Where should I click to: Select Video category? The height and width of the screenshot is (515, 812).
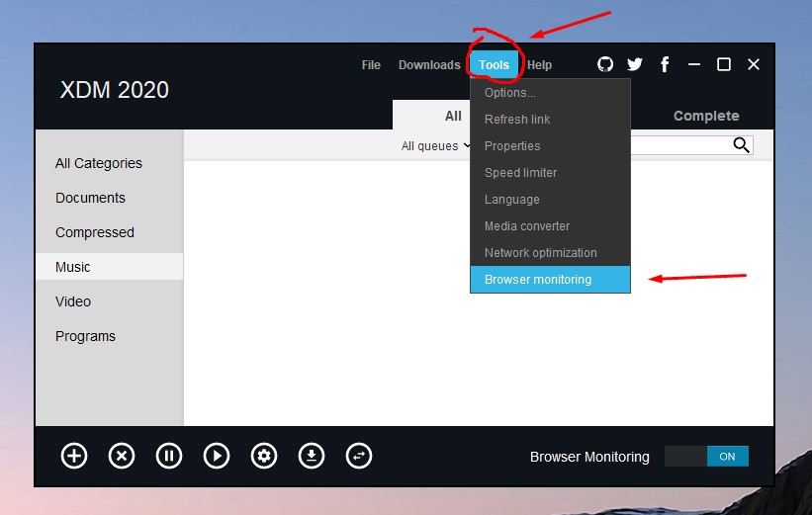109,301
